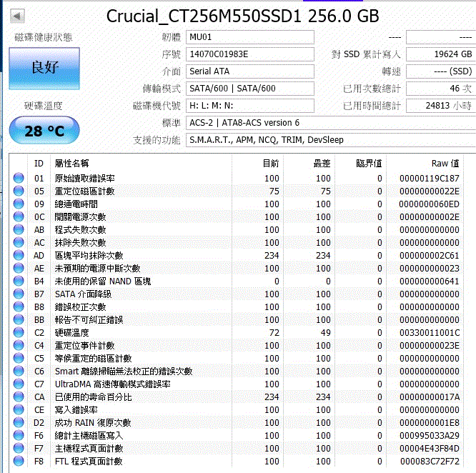Click the power on hours value 24813

[x=441, y=106]
